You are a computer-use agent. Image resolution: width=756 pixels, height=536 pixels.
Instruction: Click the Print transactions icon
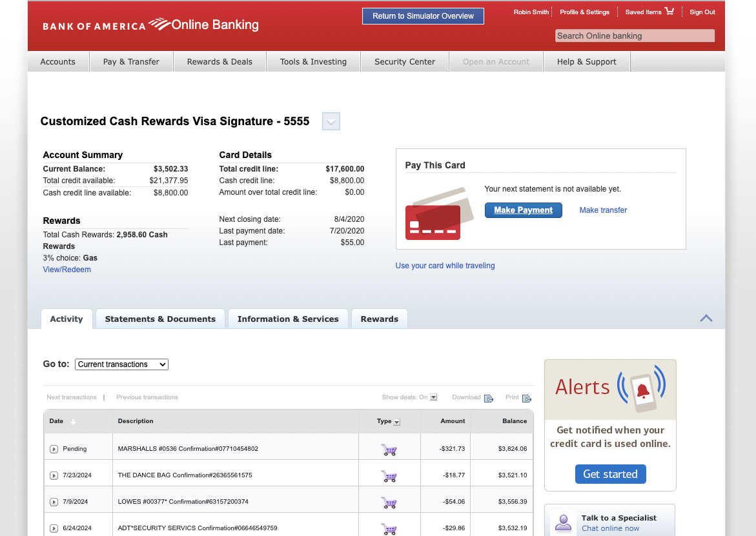[x=527, y=398]
